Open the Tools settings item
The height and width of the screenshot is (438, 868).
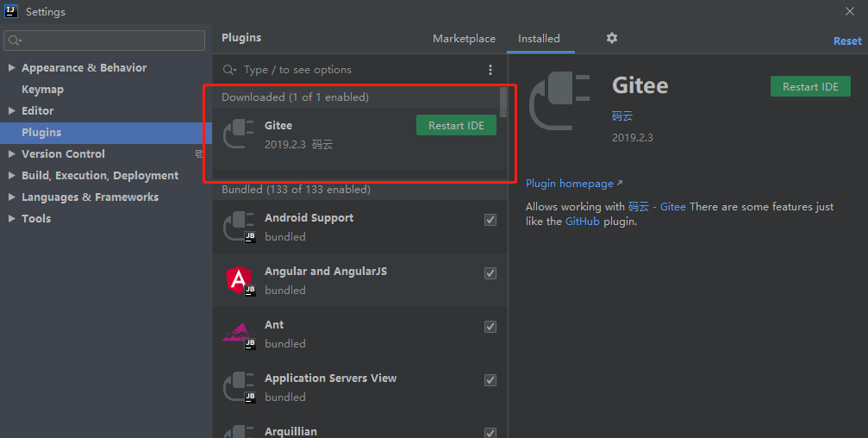point(36,219)
